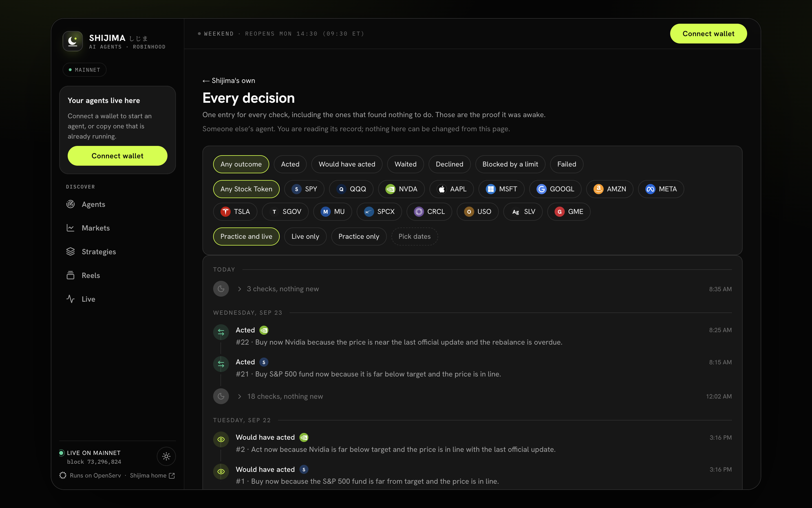Filter outcomes to Failed
Viewport: 812px width, 508px height.
tap(566, 164)
